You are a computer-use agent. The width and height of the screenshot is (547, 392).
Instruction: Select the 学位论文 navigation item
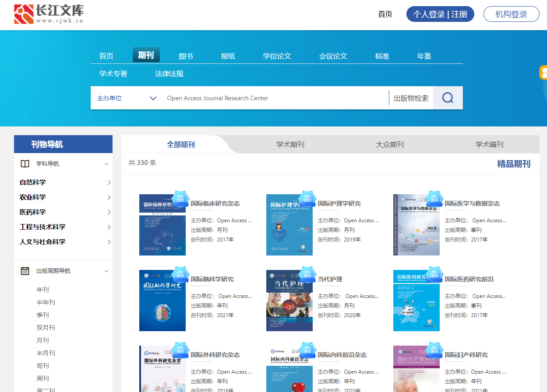(277, 56)
